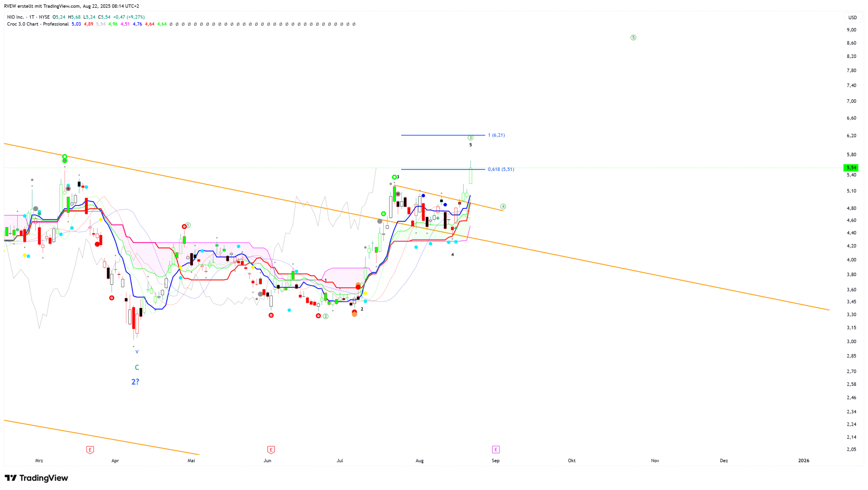
Task: Click the magenta earnings E marker near September
Action: (x=495, y=450)
